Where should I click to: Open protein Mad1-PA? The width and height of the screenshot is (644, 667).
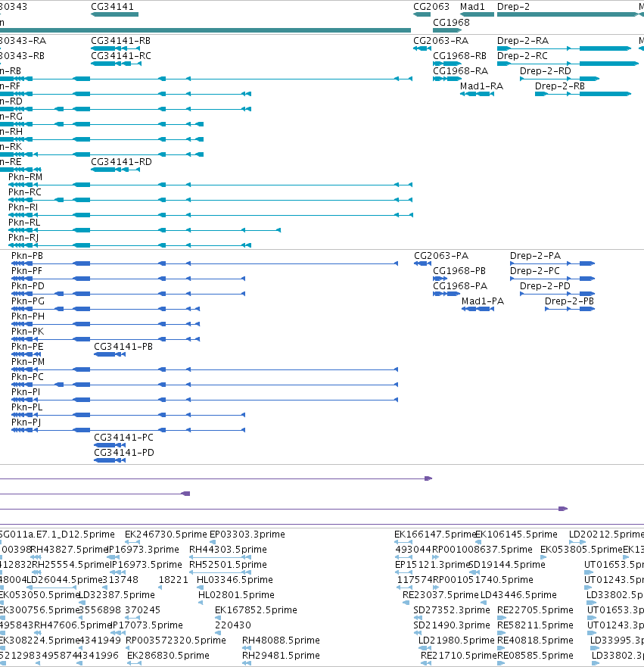[x=483, y=301]
